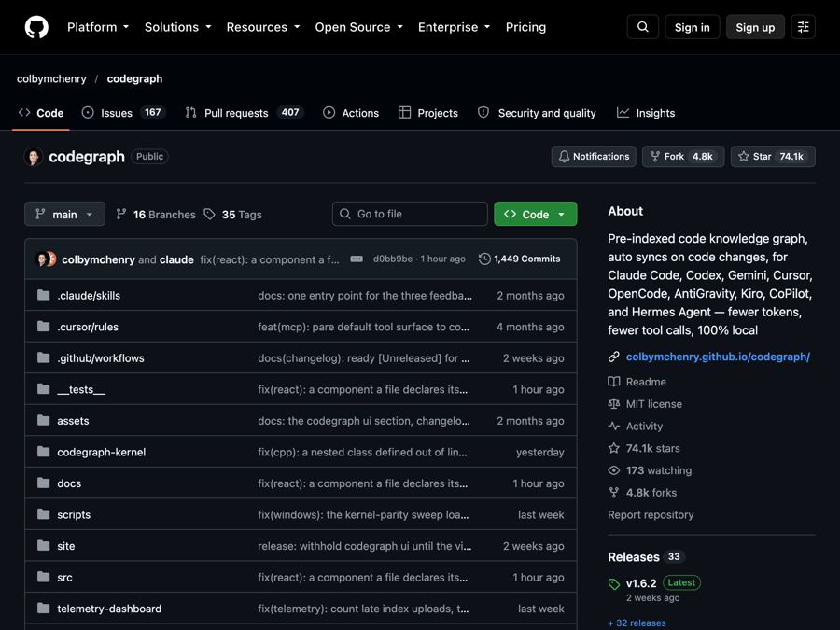Open colbymchenry.github.io/codegraph/ link
The width and height of the screenshot is (840, 630).
click(x=718, y=357)
